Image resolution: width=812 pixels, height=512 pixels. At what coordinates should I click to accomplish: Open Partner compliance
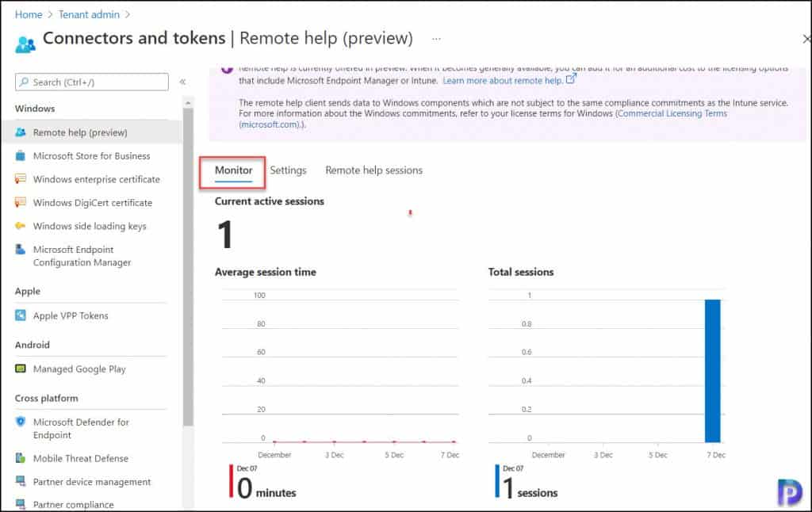tap(73, 504)
